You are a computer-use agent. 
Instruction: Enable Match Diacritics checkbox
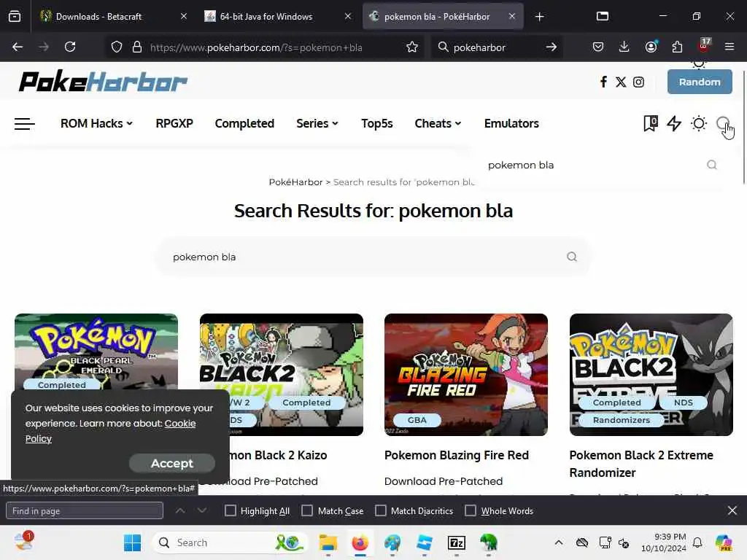(x=381, y=510)
